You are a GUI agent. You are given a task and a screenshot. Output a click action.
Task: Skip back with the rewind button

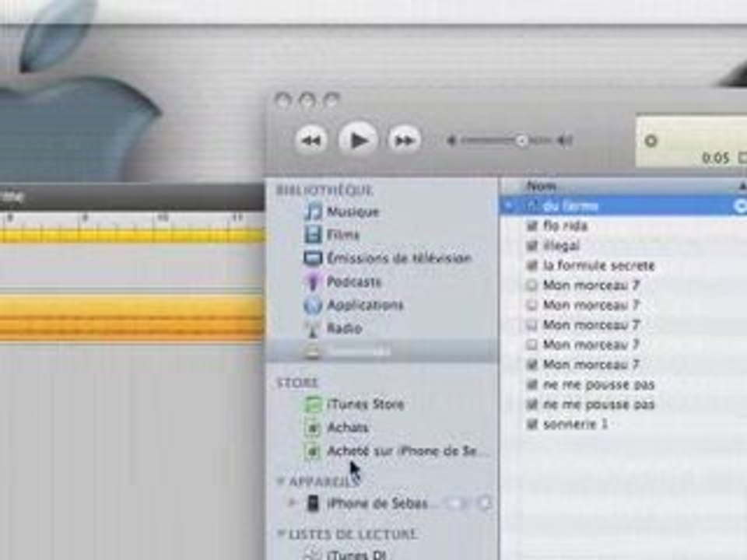(311, 141)
